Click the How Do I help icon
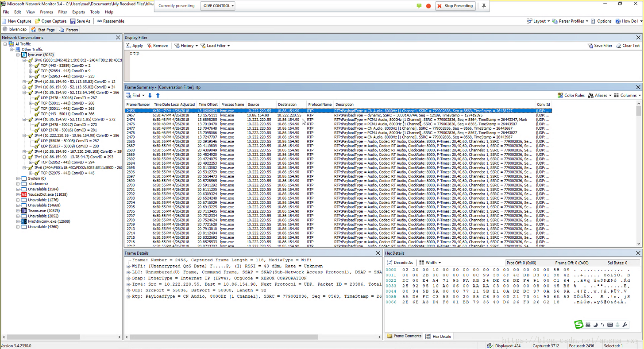This screenshot has width=644, height=349. (618, 21)
